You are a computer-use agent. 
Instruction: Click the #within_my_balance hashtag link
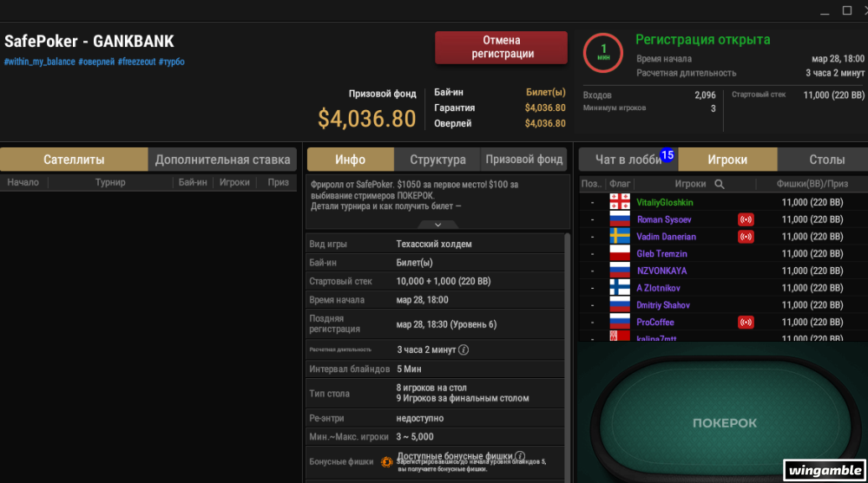click(39, 62)
